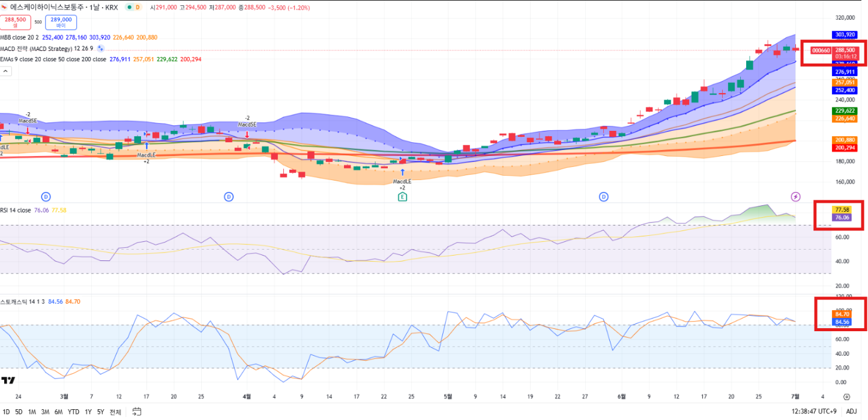Click the 229,622 green price label
This screenshot has height=420, width=868.
tap(845, 111)
